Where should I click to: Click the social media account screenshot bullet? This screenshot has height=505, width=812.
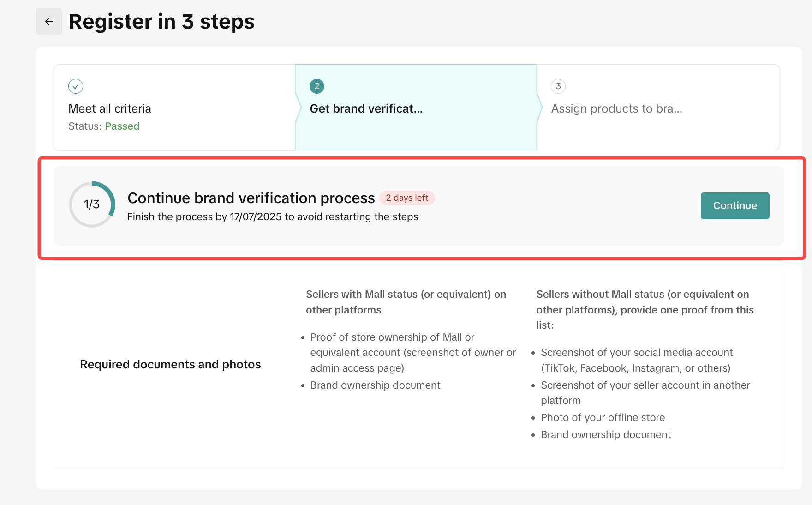click(x=636, y=360)
